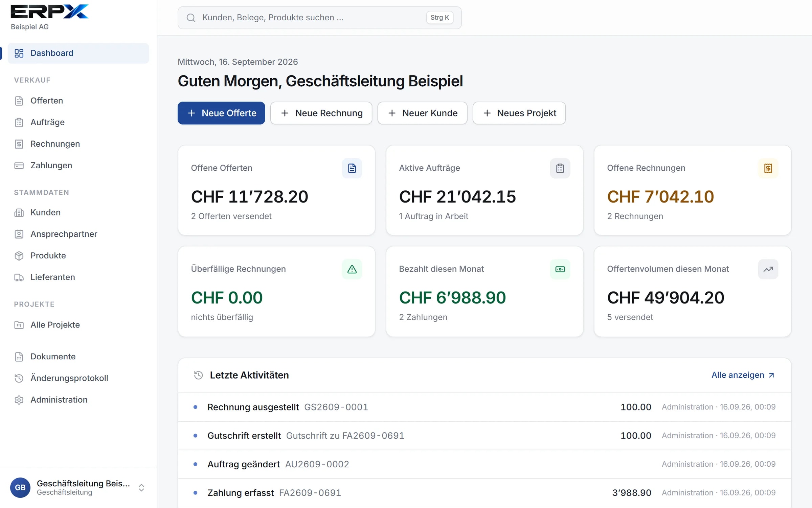Click the Strg K shortcut badge
This screenshot has height=508, width=812.
pos(439,18)
